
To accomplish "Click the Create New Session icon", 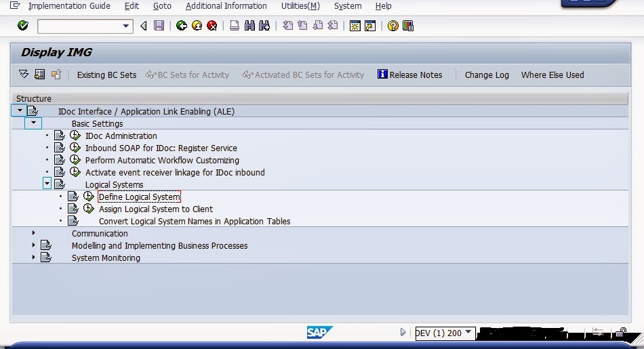I will tap(355, 26).
